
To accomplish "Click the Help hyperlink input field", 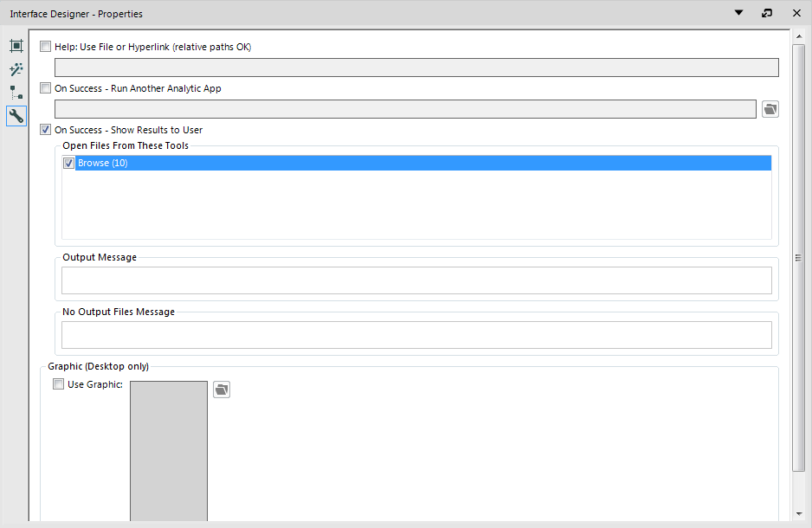I will pos(416,68).
